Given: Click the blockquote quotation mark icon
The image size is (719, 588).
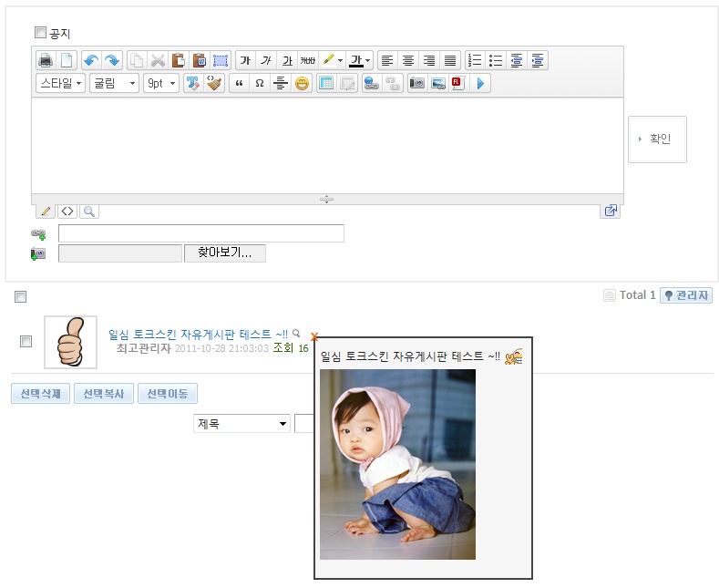Looking at the screenshot, I should pyautogui.click(x=239, y=84).
